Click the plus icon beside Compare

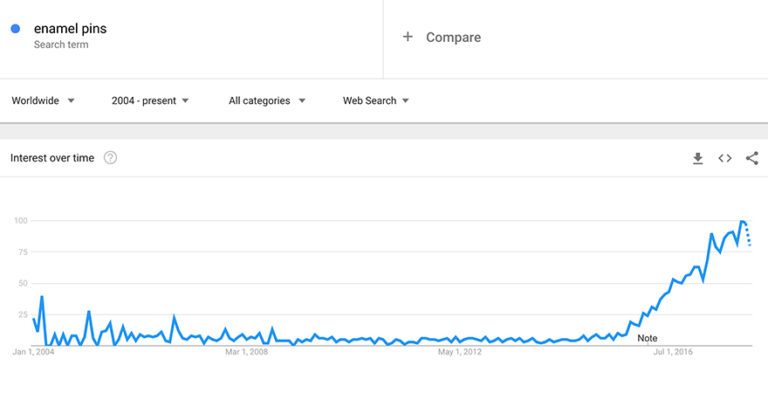click(408, 37)
